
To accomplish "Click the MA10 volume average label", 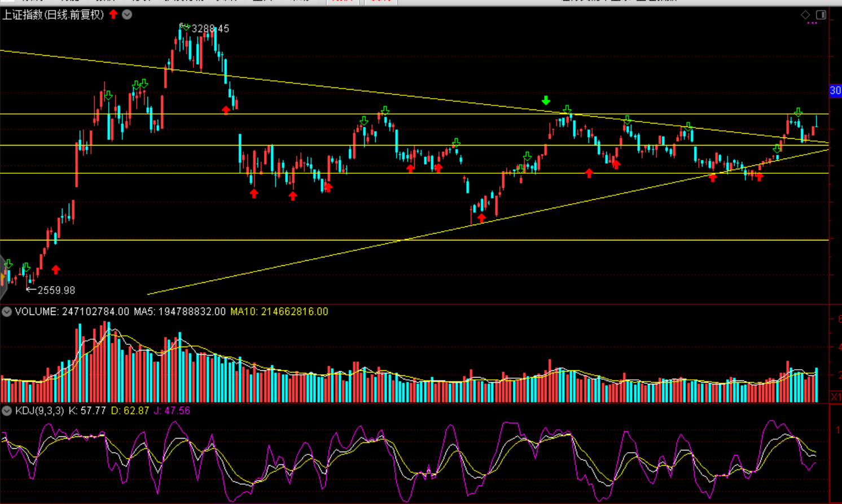I will pyautogui.click(x=279, y=312).
